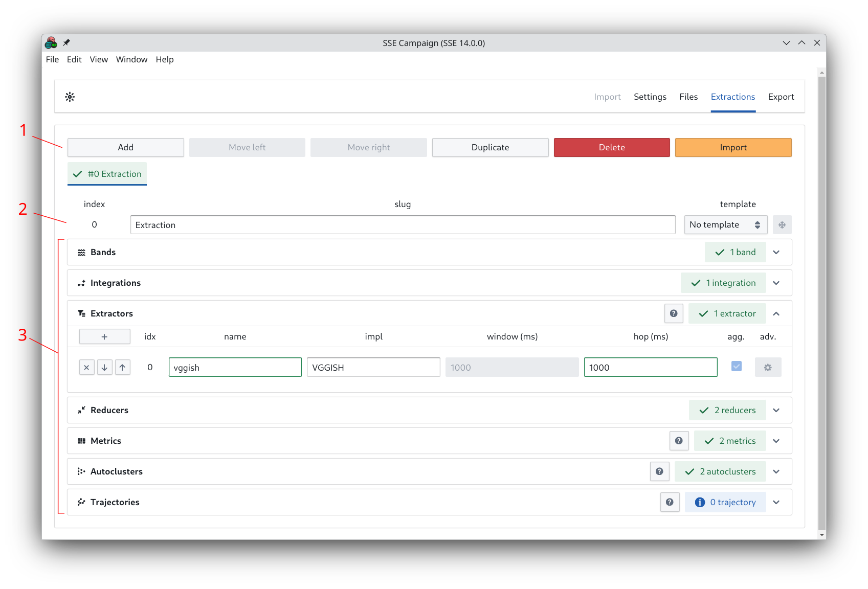Move the vggish extractor down
Image resolution: width=868 pixels, height=589 pixels.
pos(104,367)
